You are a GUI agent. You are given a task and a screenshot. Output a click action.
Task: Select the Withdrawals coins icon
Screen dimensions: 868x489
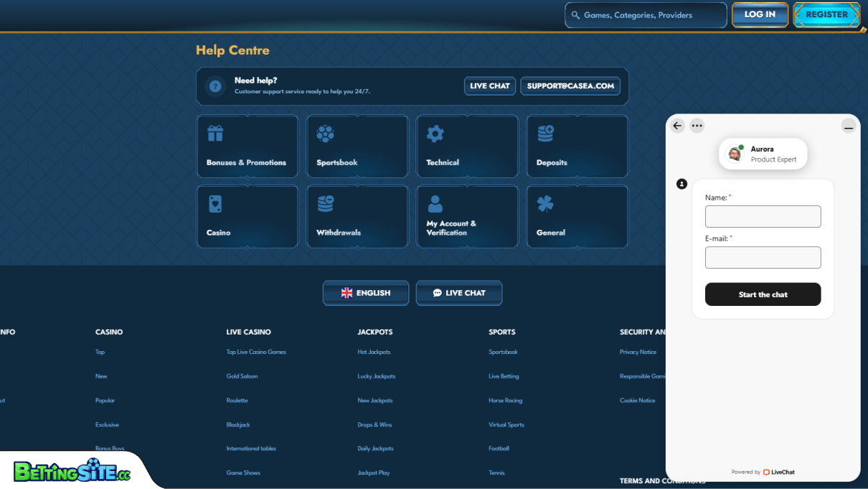[325, 204]
